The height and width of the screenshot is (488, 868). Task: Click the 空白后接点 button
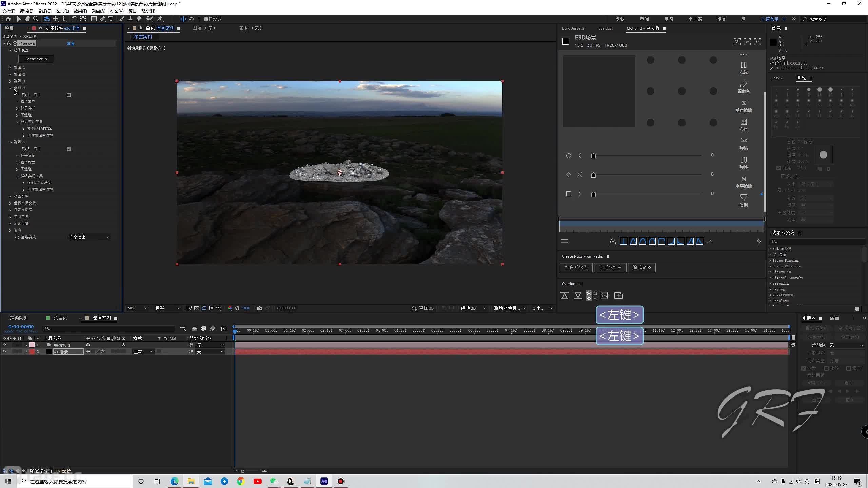(576, 268)
